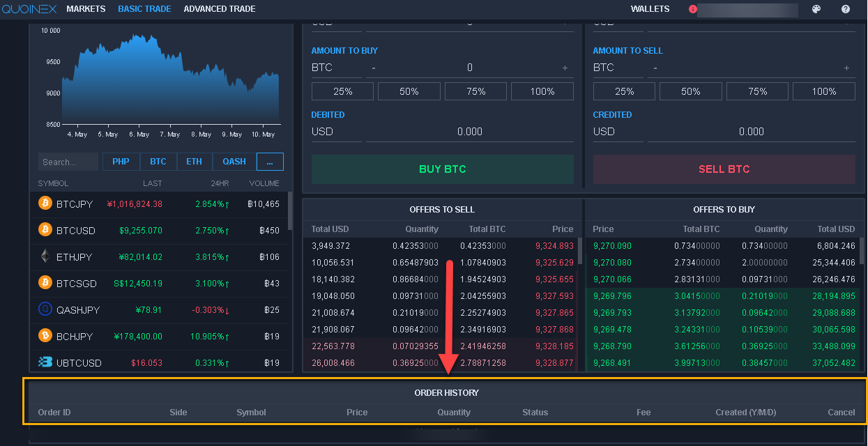Image resolution: width=868 pixels, height=446 pixels.
Task: Select the BTCUSD bitcoin icon
Action: [45, 230]
